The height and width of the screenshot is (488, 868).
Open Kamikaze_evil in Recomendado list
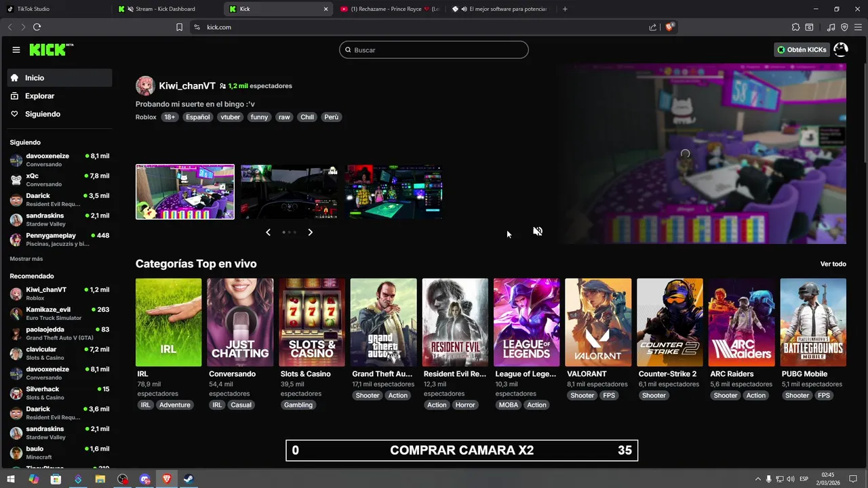pyautogui.click(x=60, y=314)
